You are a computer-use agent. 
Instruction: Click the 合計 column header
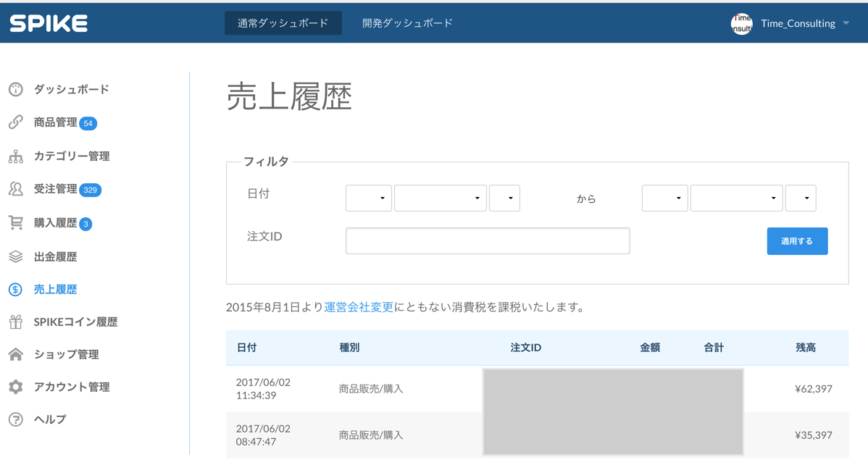[x=714, y=348]
